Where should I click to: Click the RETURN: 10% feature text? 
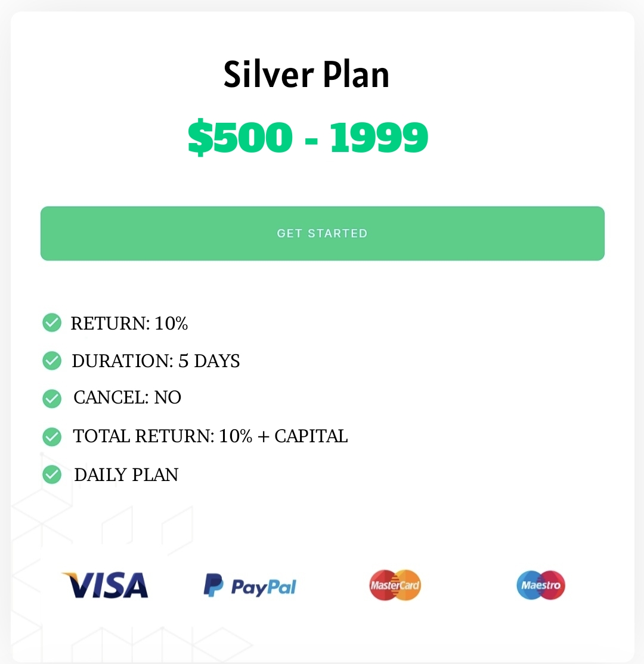click(x=129, y=323)
